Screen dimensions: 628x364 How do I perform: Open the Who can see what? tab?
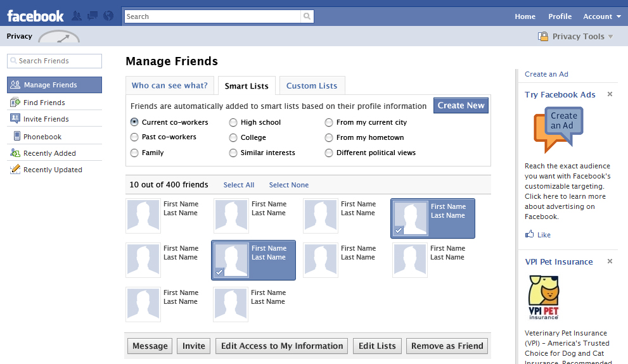point(169,85)
